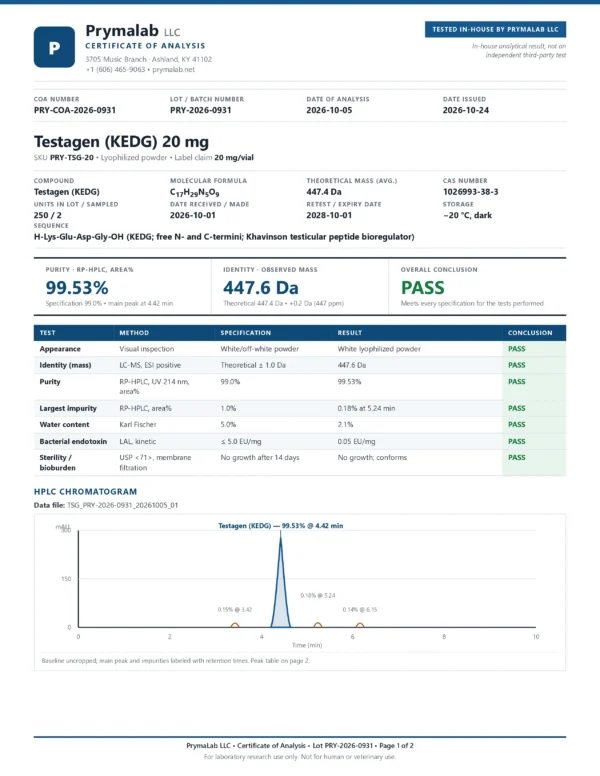This screenshot has height=776, width=600.
Task: Click the H-Lys-Glu-Asp-Gly-OH sequence line
Action: [224, 237]
